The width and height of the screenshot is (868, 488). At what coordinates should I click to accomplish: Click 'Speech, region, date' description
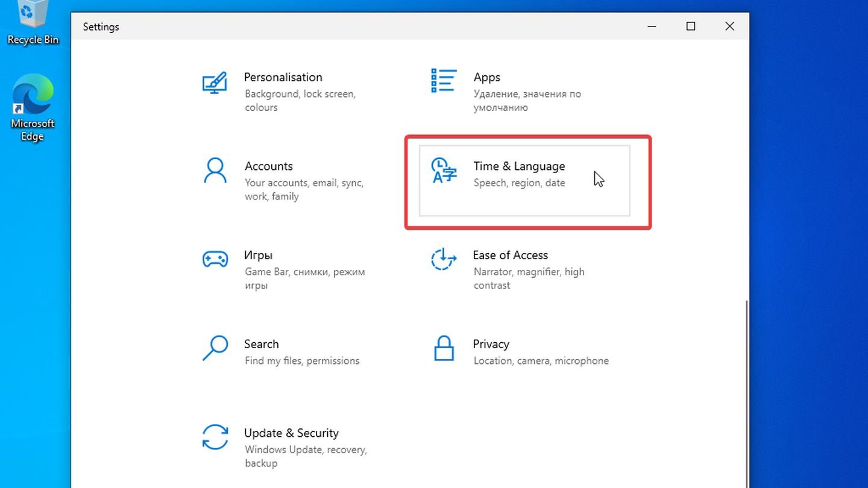pos(519,183)
